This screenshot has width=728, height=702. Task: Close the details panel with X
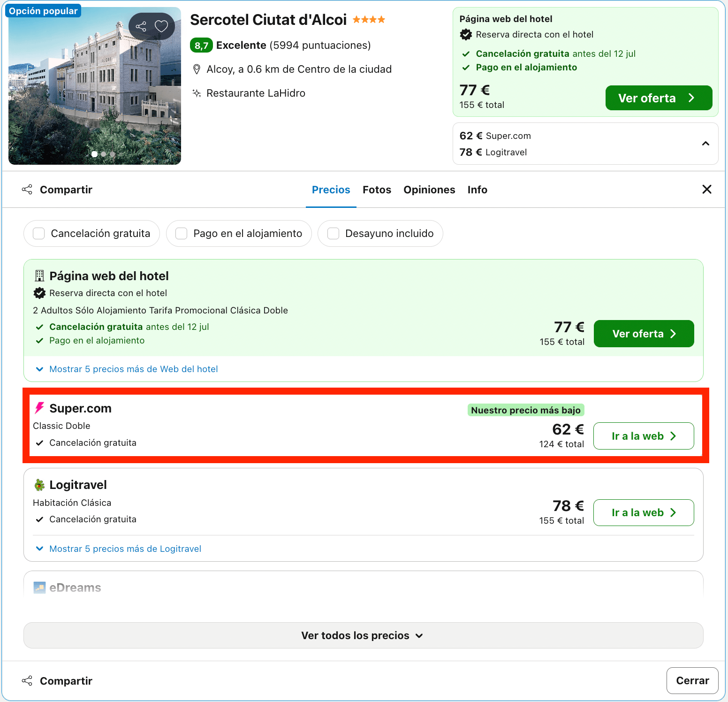(x=707, y=189)
